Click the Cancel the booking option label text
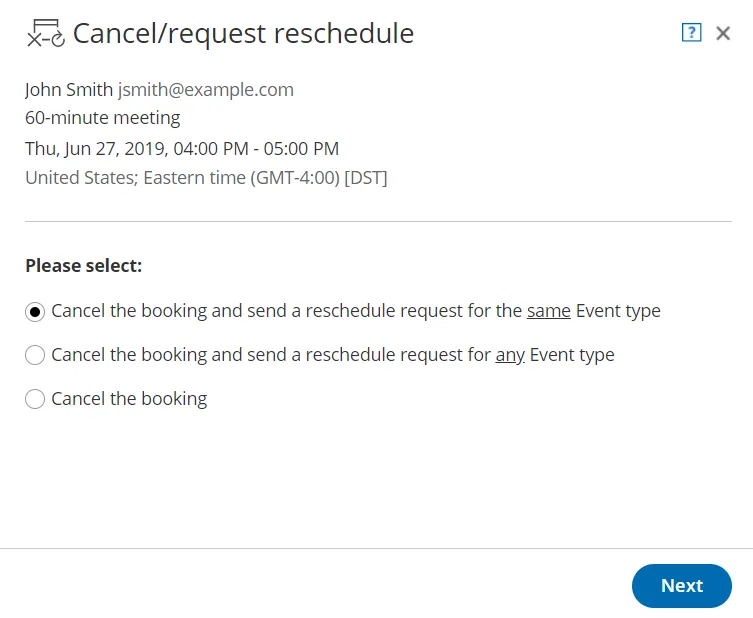 click(x=129, y=399)
